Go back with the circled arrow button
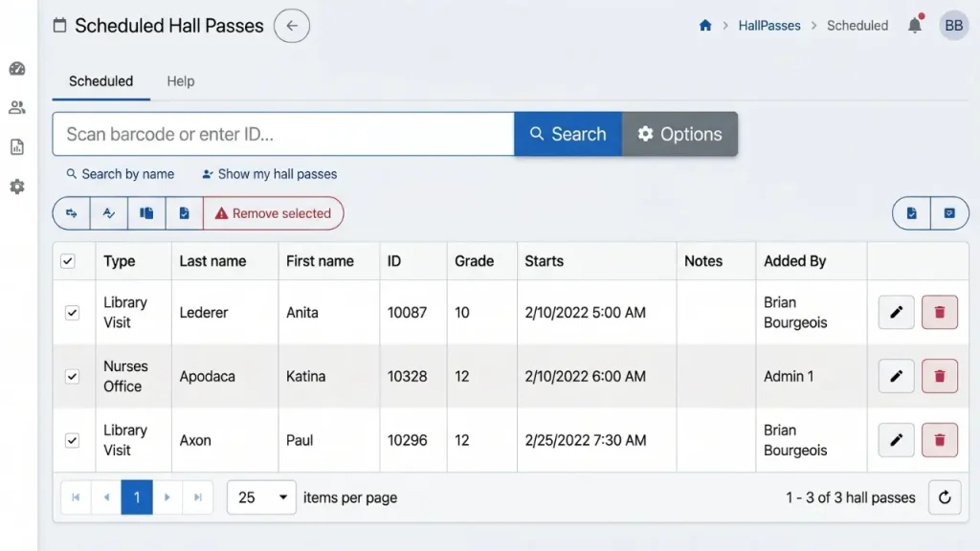This screenshot has width=980, height=551. pyautogui.click(x=291, y=26)
